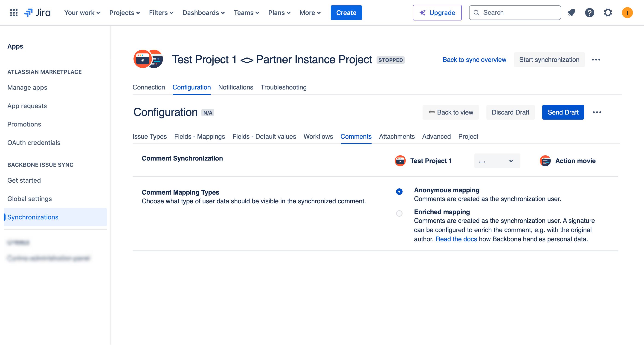Viewport: 644px width, 345px height.
Task: Click the Comment Synchronization heading
Action: [182, 158]
